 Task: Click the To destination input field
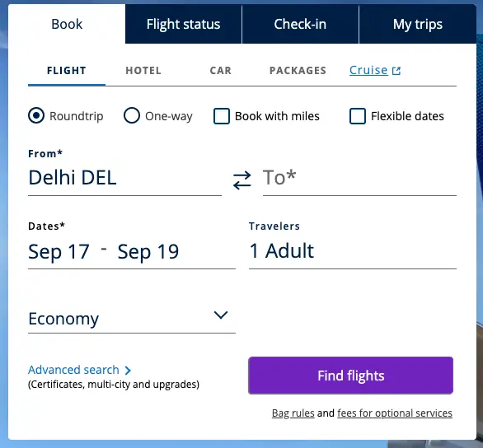(x=359, y=179)
